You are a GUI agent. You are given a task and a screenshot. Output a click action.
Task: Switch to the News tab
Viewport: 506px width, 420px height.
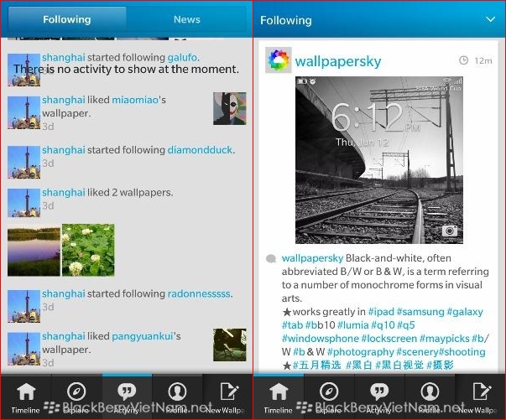[x=186, y=19]
